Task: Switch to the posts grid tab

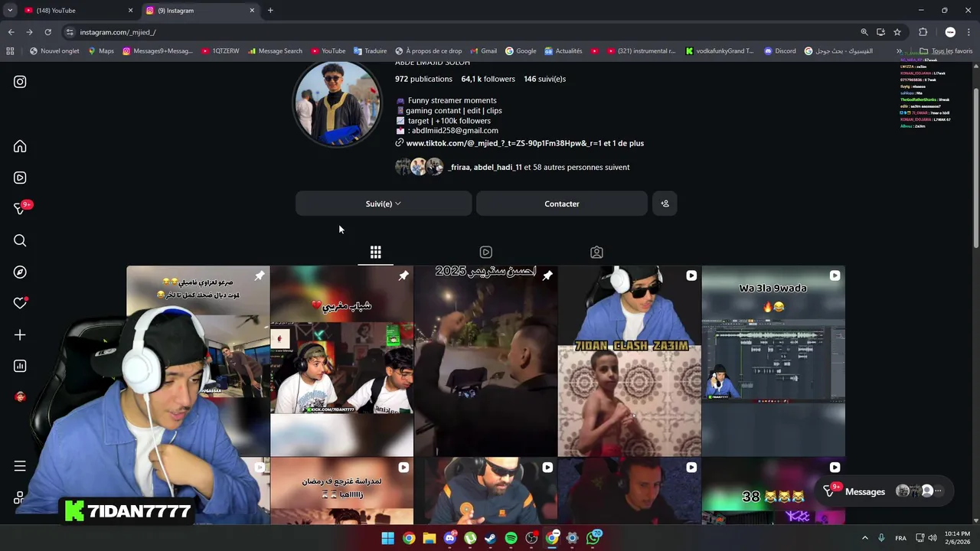Action: tap(376, 252)
